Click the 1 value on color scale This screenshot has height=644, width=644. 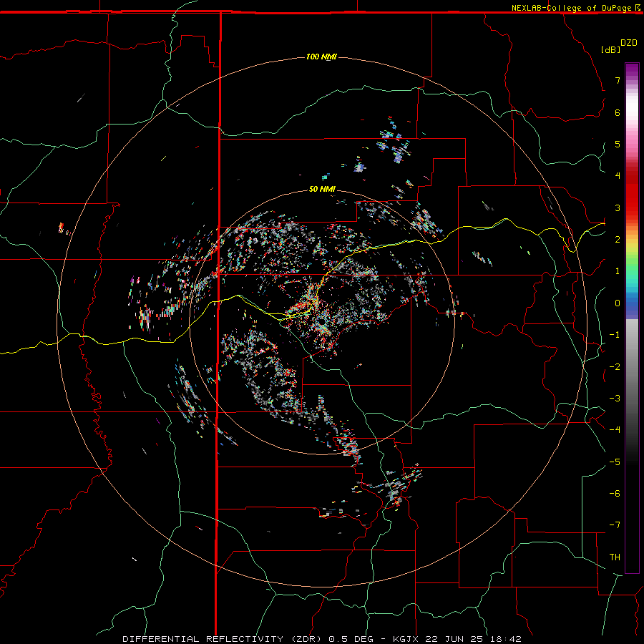coord(618,271)
